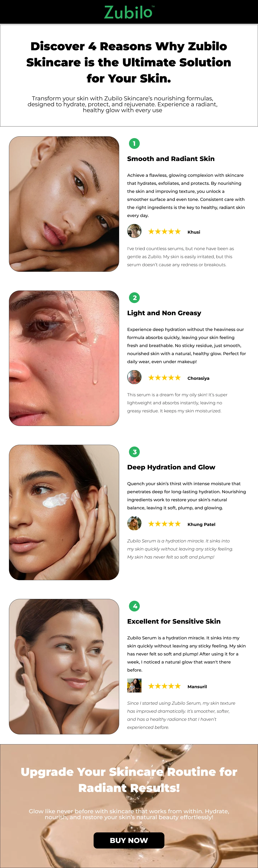Click Chorasiya's reviewer avatar
The image size is (258, 868).
[134, 377]
